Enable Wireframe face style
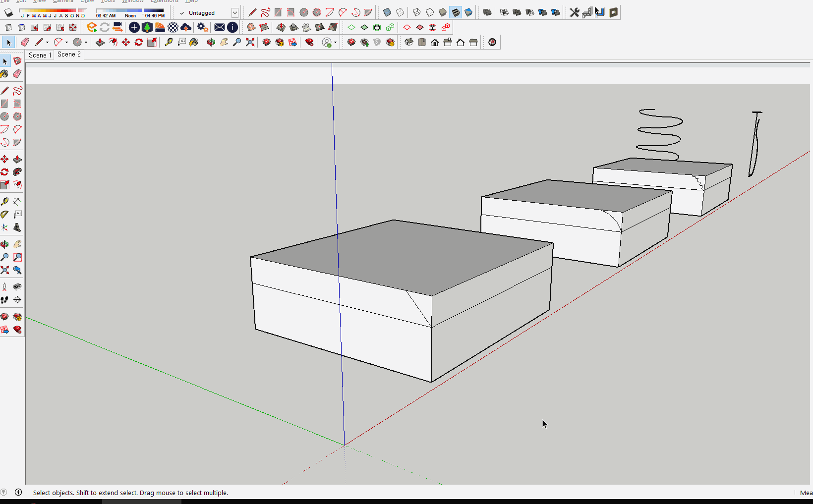 pos(417,12)
